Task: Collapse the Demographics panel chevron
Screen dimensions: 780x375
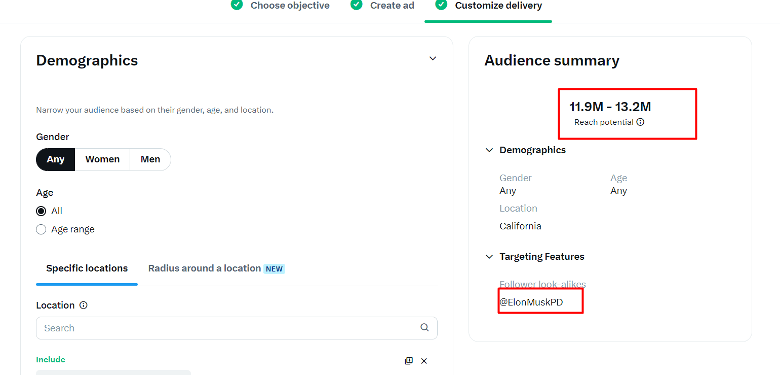Action: click(x=433, y=59)
